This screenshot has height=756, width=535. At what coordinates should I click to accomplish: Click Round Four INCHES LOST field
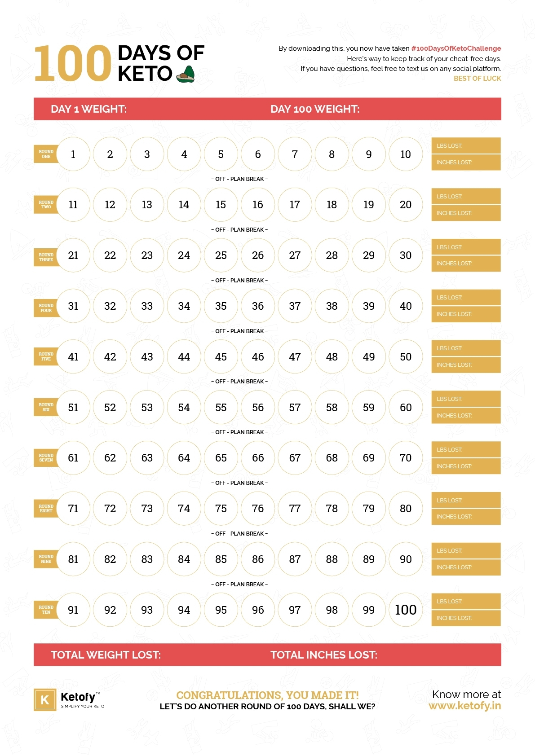466,314
